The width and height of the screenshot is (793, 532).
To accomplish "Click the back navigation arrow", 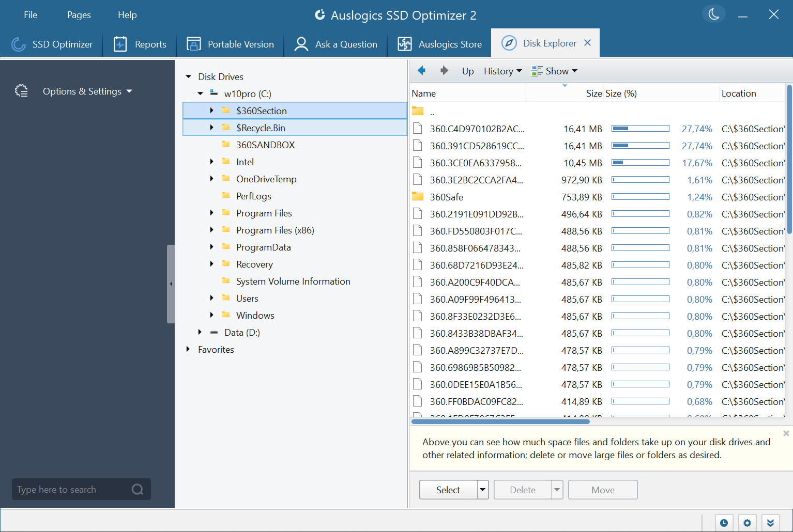I will [x=421, y=70].
